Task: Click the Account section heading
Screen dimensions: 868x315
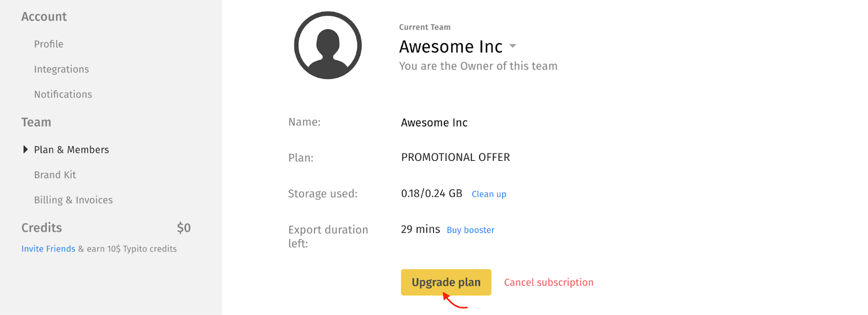Action: click(44, 17)
